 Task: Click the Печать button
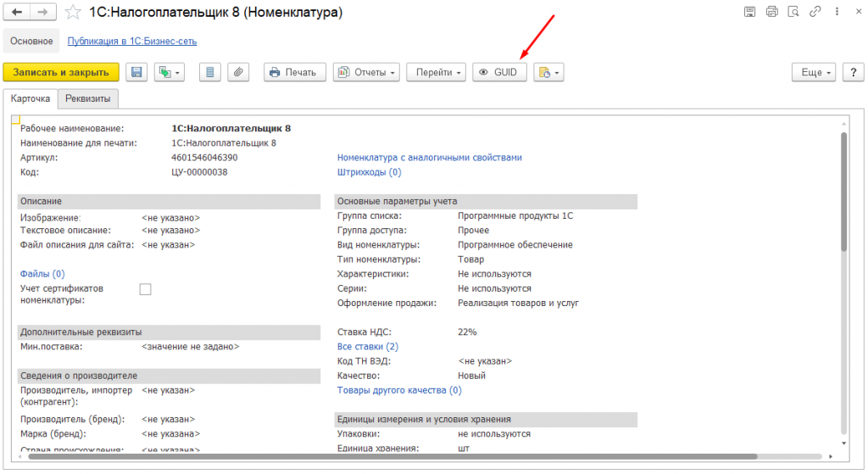pyautogui.click(x=294, y=73)
